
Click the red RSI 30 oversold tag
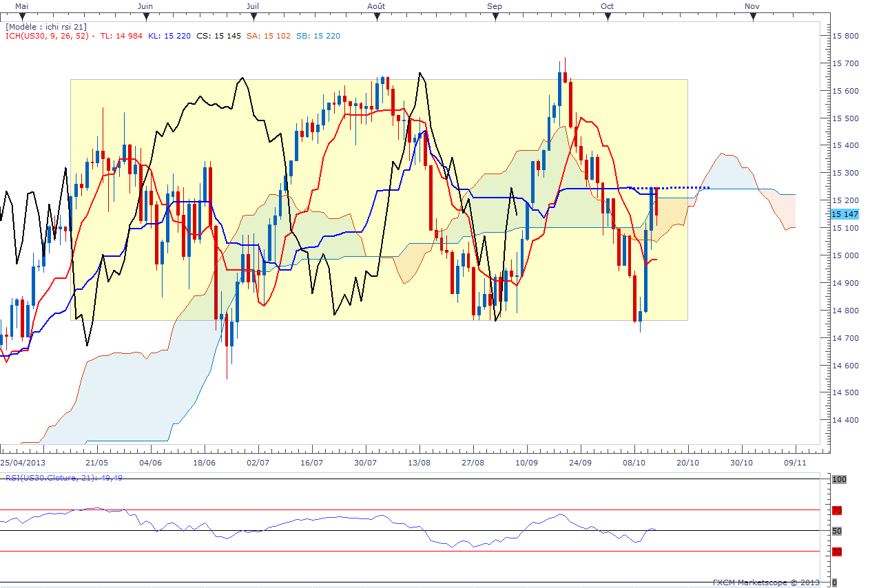(837, 552)
